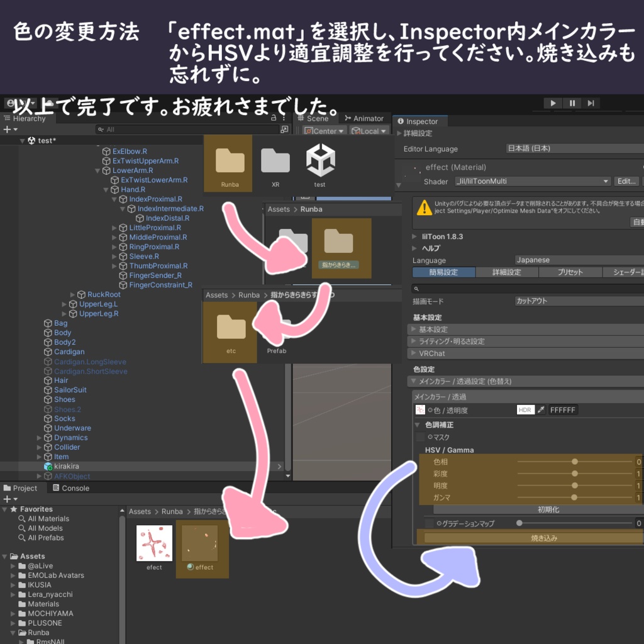This screenshot has width=644, height=644.
Task: Click the Pause button at top right
Action: pyautogui.click(x=572, y=104)
